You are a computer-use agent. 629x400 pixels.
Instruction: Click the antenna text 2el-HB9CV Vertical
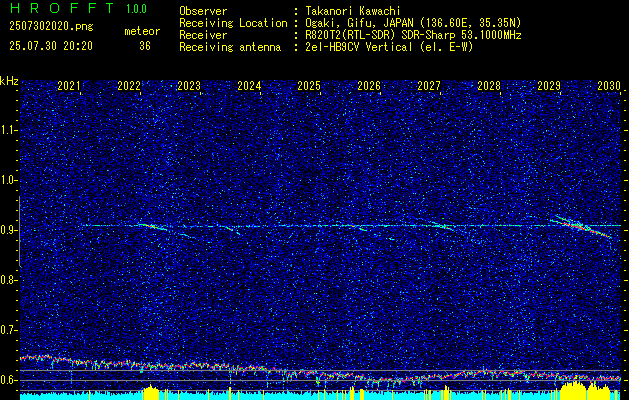pyautogui.click(x=359, y=47)
